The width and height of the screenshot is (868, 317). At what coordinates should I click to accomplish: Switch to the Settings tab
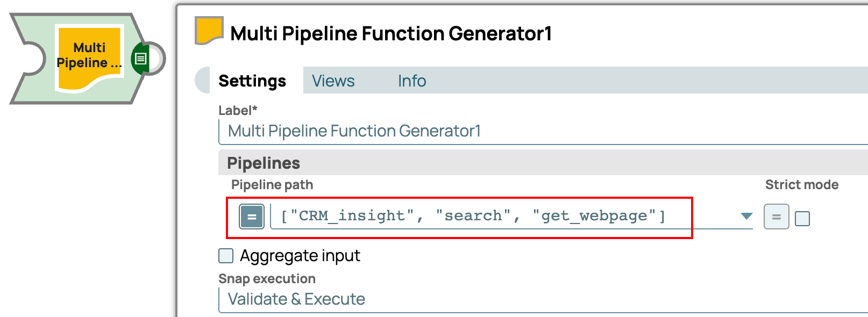[x=252, y=81]
